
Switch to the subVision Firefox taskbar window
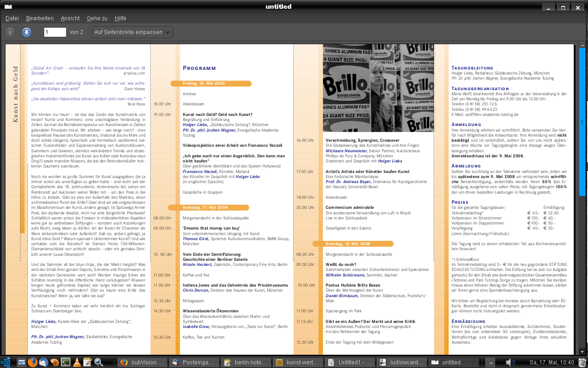[x=142, y=362]
